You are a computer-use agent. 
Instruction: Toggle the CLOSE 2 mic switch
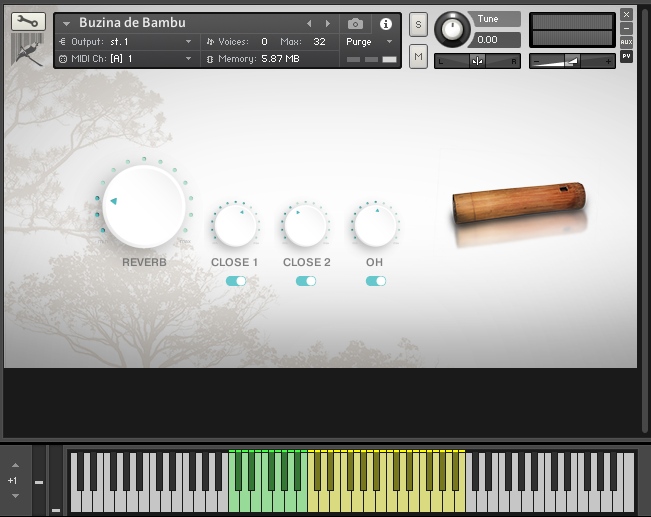[x=306, y=282]
